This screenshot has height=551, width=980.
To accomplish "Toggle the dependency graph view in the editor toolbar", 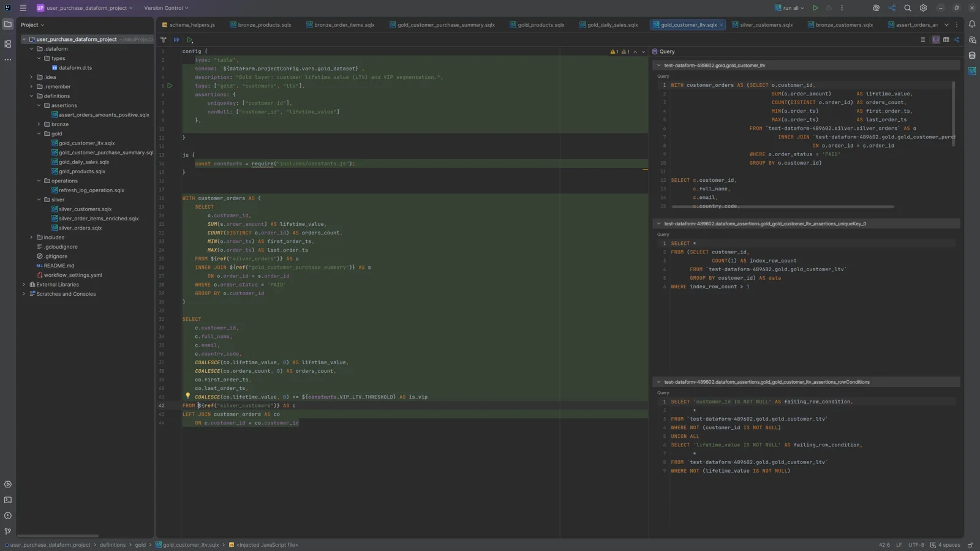I will 957,40.
